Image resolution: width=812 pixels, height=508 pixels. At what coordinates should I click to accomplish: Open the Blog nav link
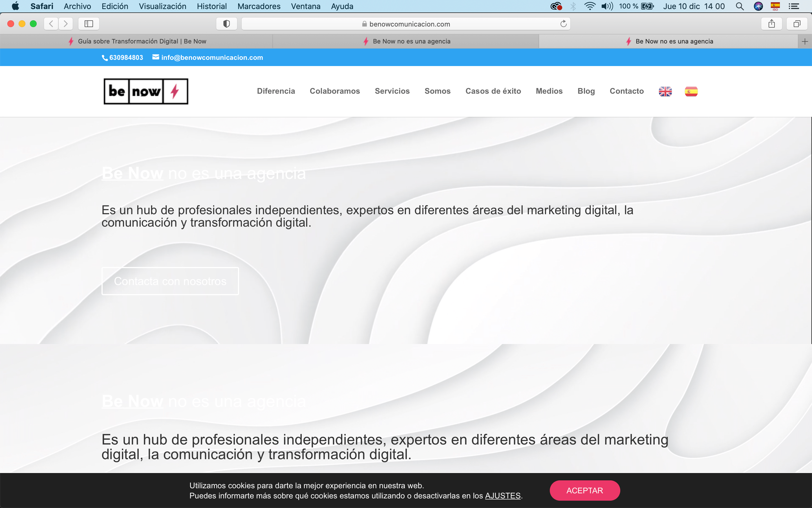click(x=586, y=91)
